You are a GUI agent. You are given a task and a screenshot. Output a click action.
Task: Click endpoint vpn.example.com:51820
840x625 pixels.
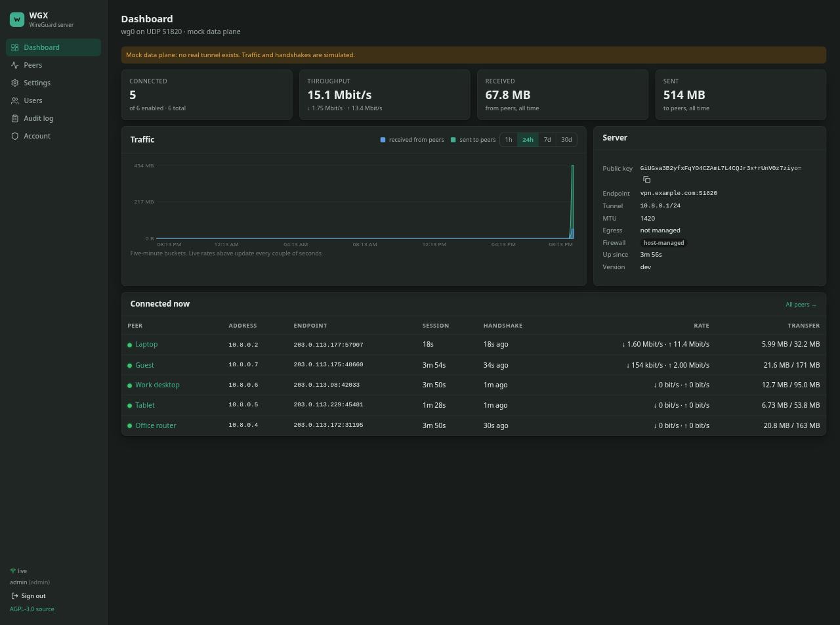coord(679,193)
